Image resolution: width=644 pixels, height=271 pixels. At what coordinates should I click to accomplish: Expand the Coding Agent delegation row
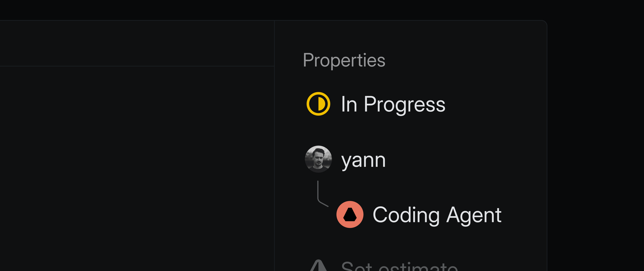[425, 214]
